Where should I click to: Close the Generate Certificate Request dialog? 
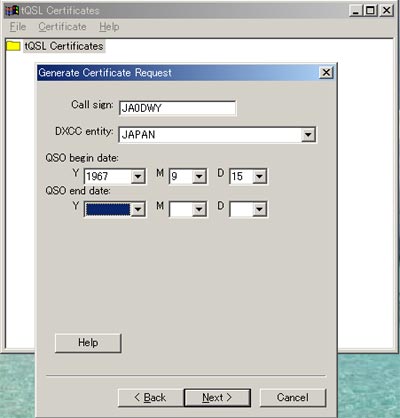point(326,72)
